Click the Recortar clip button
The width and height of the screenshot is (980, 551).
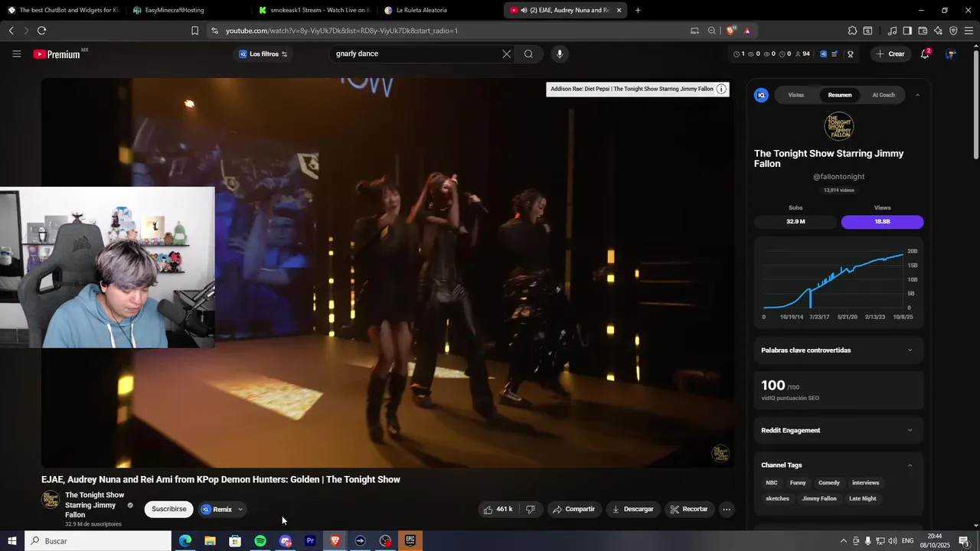point(690,509)
